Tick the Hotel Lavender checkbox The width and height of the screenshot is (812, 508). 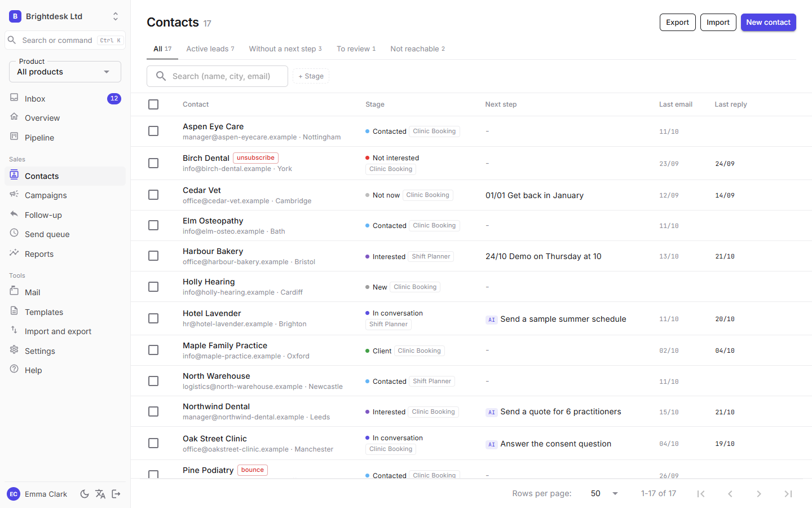[153, 318]
